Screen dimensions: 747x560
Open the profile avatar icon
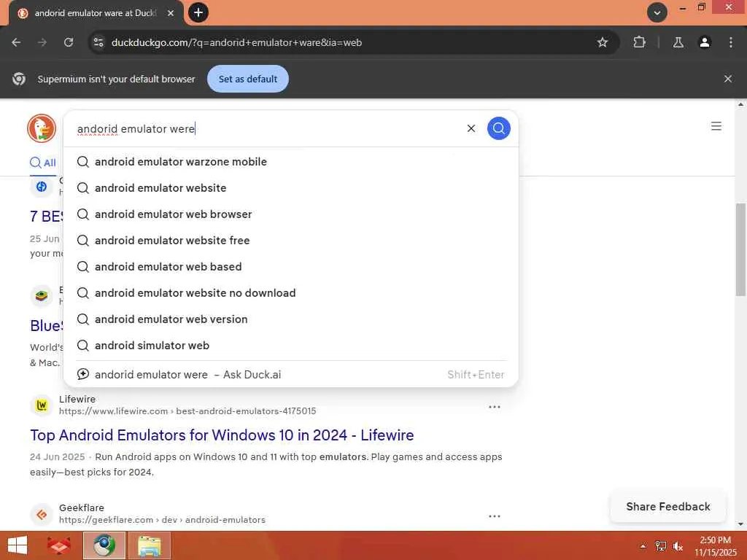tap(704, 42)
